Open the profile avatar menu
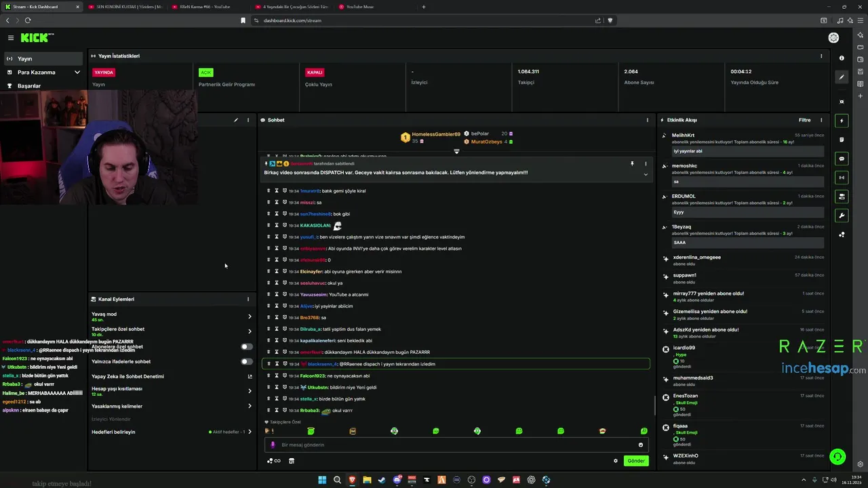Viewport: 868px width, 488px height. pos(833,38)
